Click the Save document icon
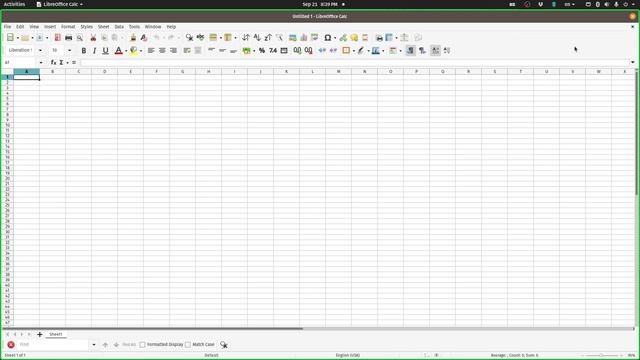 click(x=40, y=38)
